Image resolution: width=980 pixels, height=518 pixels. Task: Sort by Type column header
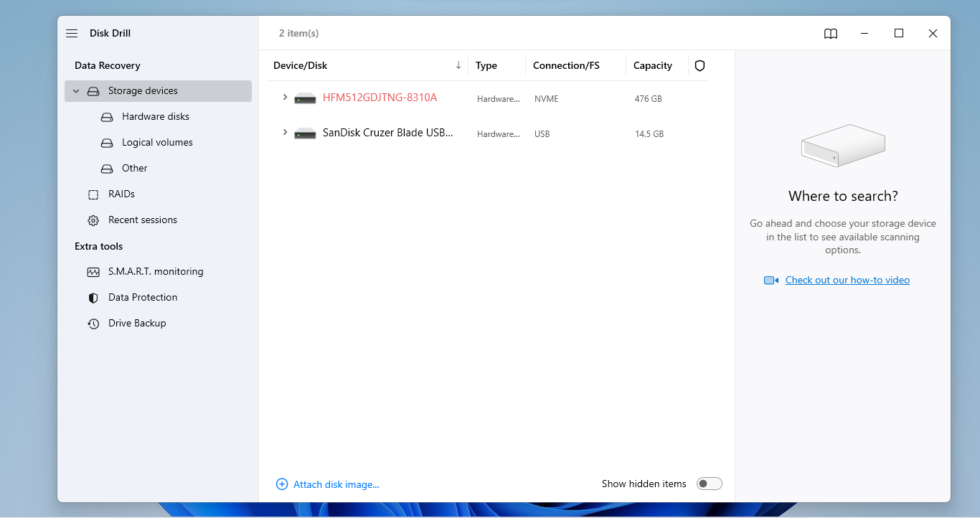(486, 65)
